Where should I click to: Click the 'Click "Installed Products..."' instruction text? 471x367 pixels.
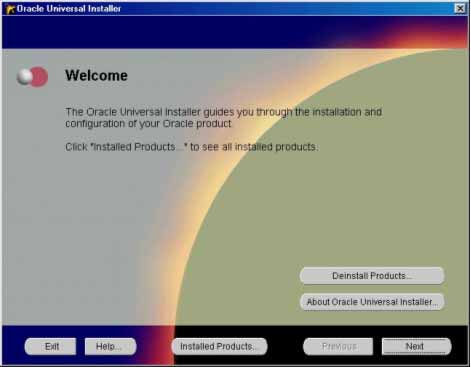192,147
